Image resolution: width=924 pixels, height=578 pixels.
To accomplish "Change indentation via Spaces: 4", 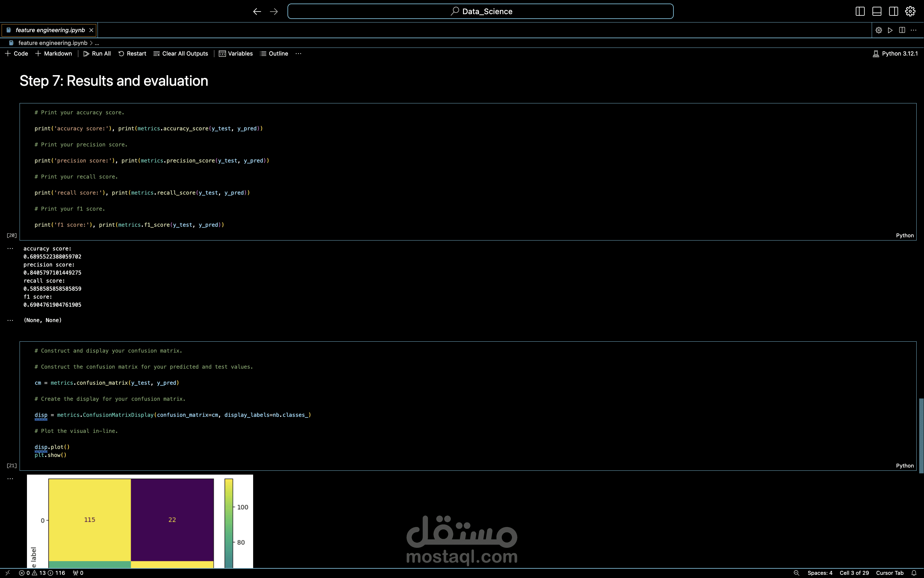I will point(820,573).
